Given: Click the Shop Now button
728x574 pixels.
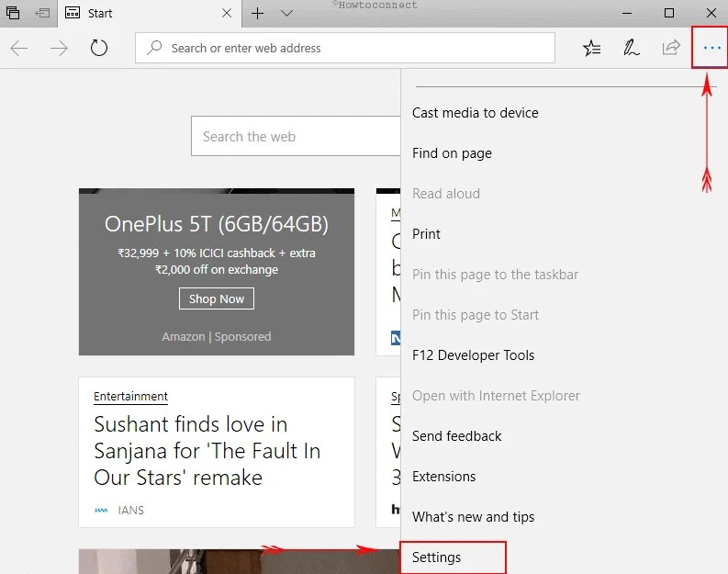Looking at the screenshot, I should pyautogui.click(x=217, y=298).
